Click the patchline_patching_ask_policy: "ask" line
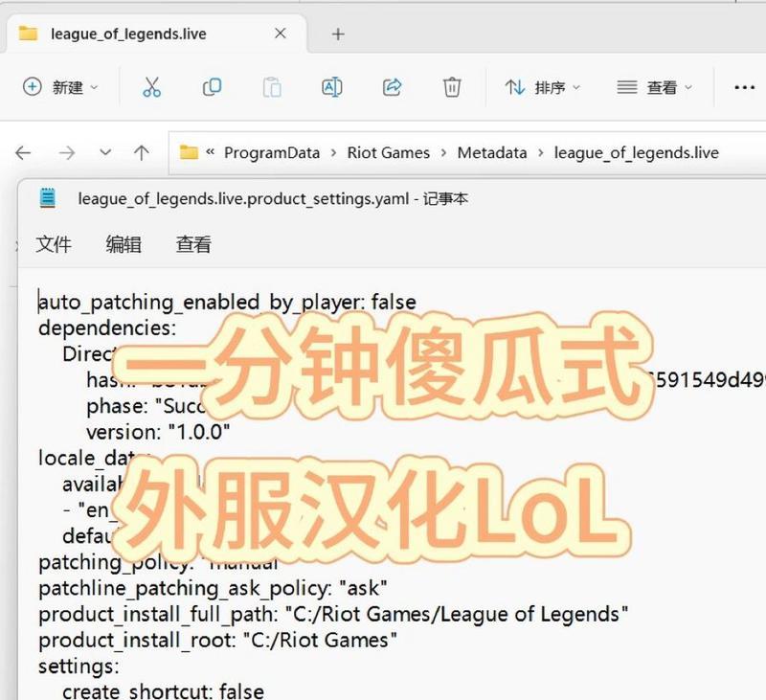The image size is (766, 700). (213, 588)
